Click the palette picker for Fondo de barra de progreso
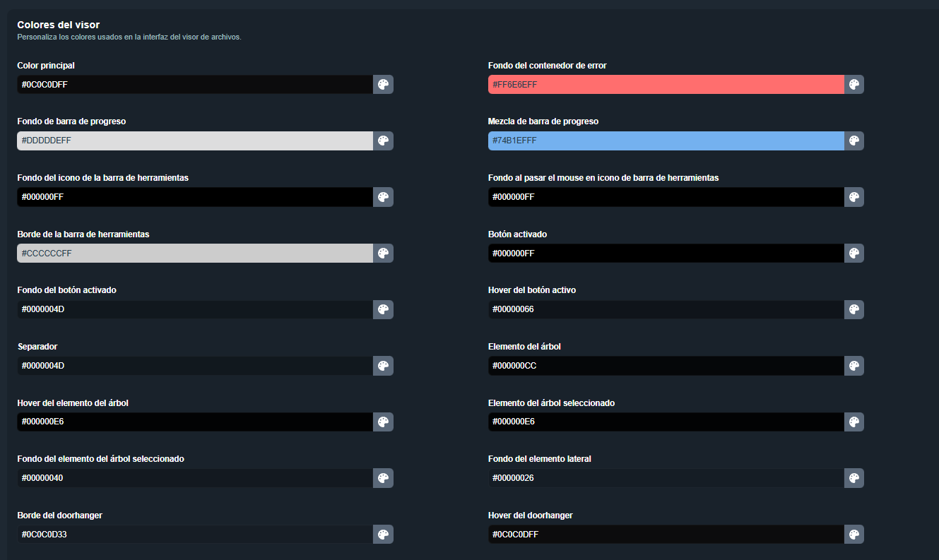This screenshot has width=939, height=560. [383, 141]
